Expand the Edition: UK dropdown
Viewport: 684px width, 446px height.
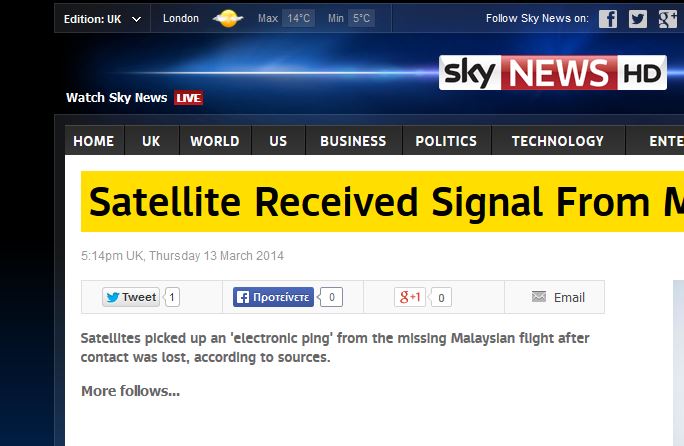[x=102, y=19]
